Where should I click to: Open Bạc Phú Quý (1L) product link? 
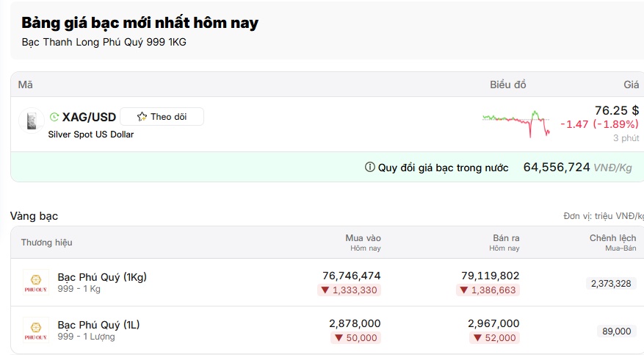coord(98,325)
